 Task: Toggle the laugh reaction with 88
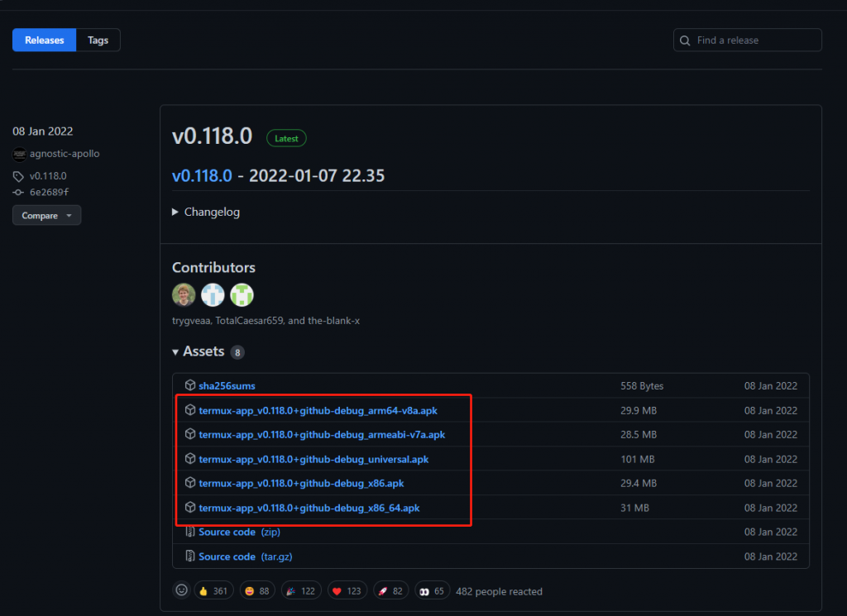[257, 591]
